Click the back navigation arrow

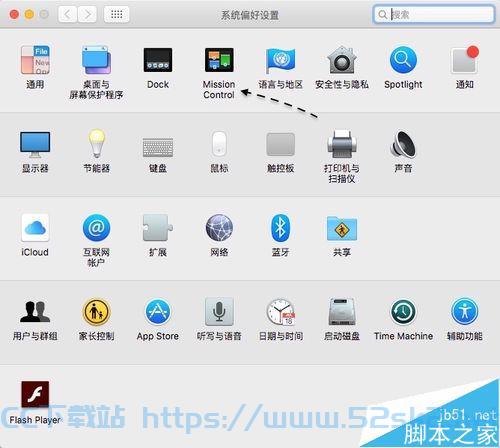pos(68,14)
